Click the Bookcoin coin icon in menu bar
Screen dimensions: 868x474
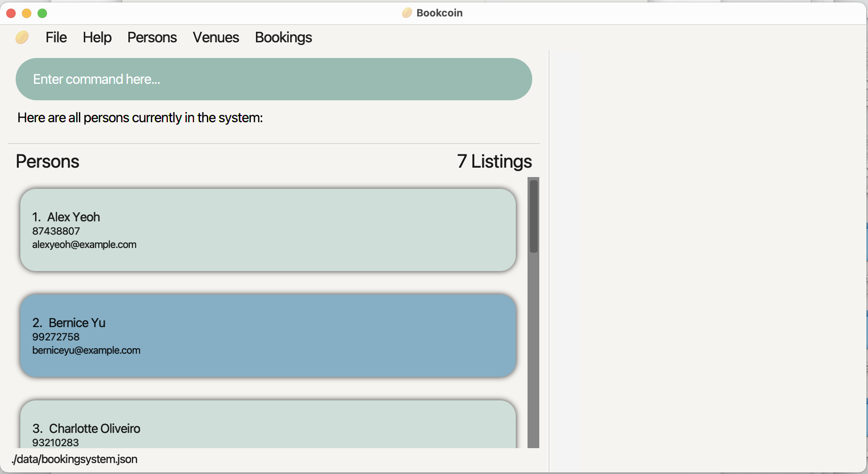click(x=22, y=37)
